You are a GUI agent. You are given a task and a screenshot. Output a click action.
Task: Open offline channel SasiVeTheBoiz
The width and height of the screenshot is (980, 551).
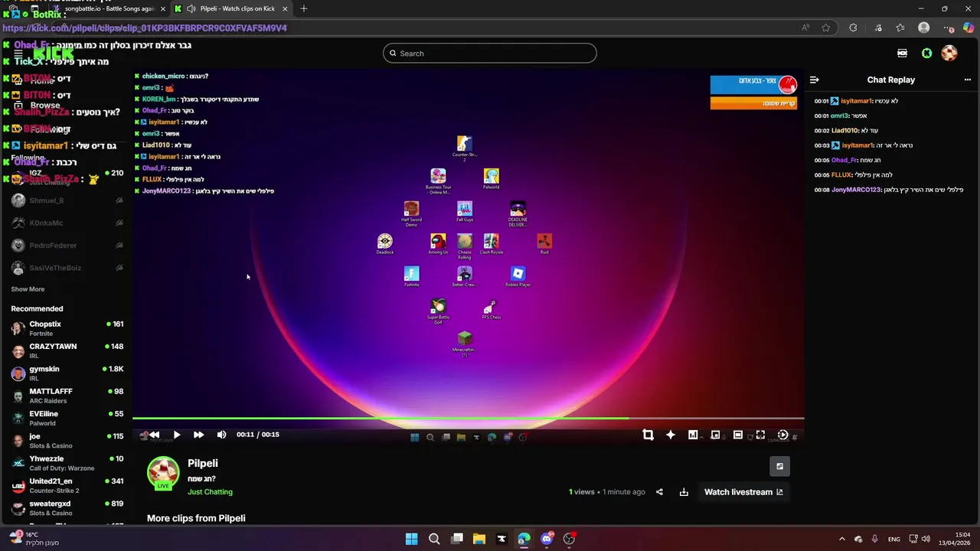point(67,268)
